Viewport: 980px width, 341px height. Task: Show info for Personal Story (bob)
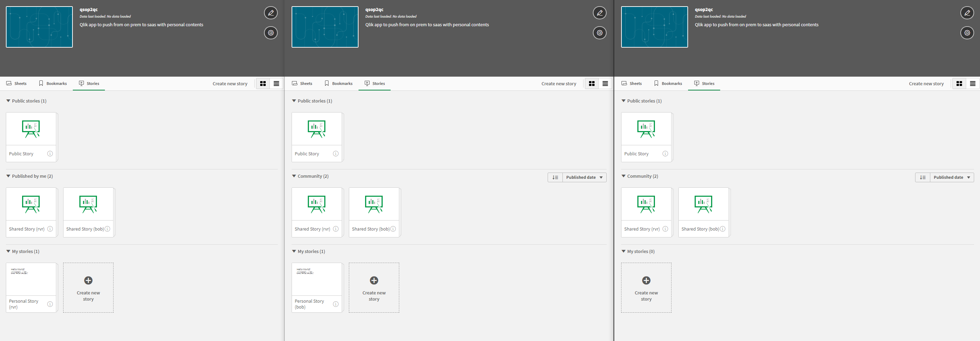[335, 304]
